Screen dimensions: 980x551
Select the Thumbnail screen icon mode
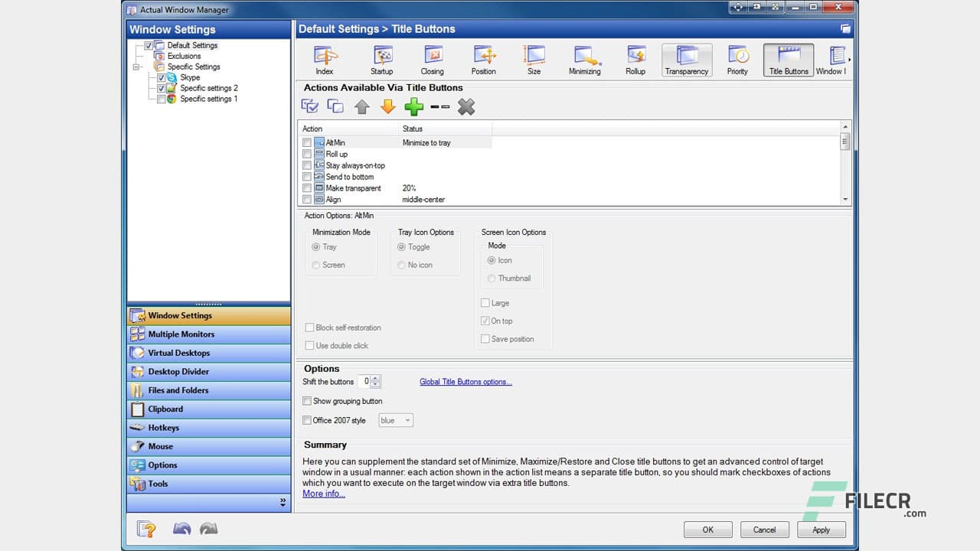[x=491, y=278]
